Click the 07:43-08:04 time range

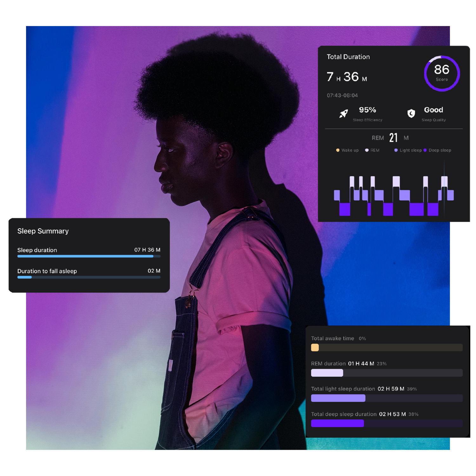tap(342, 95)
